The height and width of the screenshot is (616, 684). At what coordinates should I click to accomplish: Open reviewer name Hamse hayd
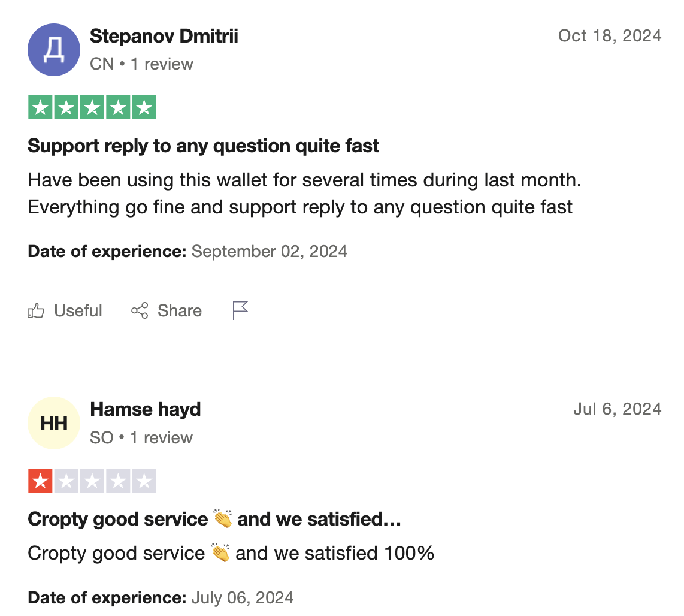click(x=146, y=409)
